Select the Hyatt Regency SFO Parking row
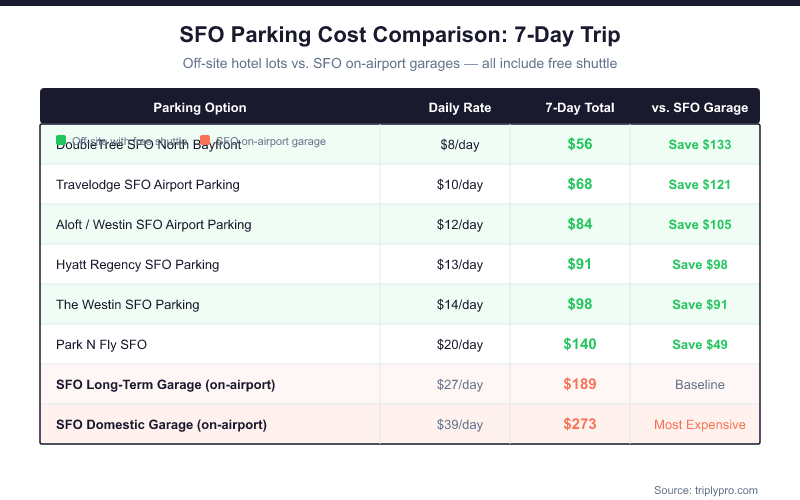 [x=137, y=265]
